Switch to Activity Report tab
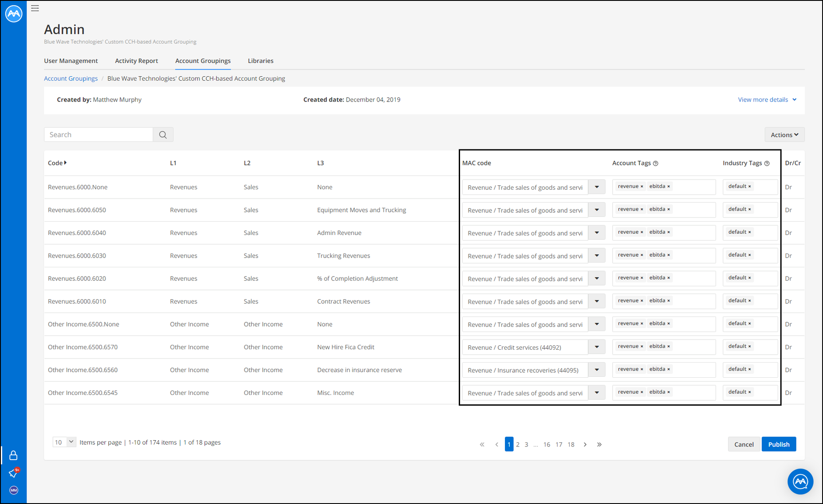The height and width of the screenshot is (504, 823). pos(137,61)
